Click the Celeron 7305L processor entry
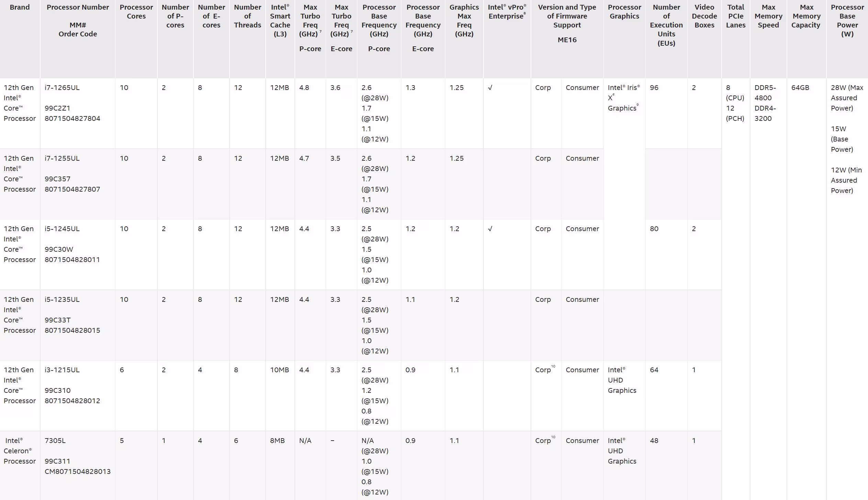 click(55, 441)
